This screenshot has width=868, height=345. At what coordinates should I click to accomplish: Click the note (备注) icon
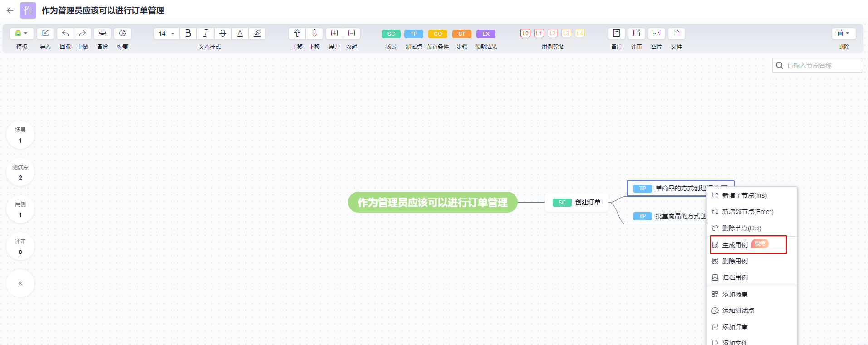(x=617, y=34)
